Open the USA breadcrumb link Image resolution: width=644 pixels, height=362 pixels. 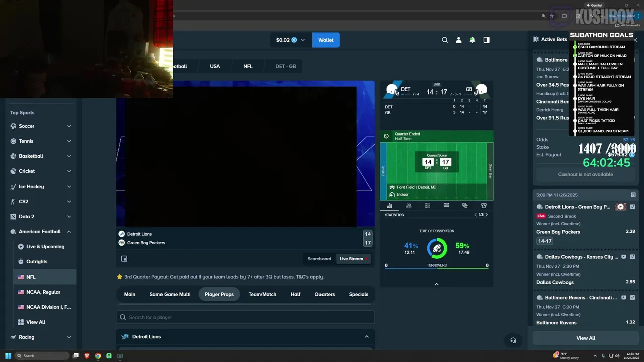pos(215,66)
